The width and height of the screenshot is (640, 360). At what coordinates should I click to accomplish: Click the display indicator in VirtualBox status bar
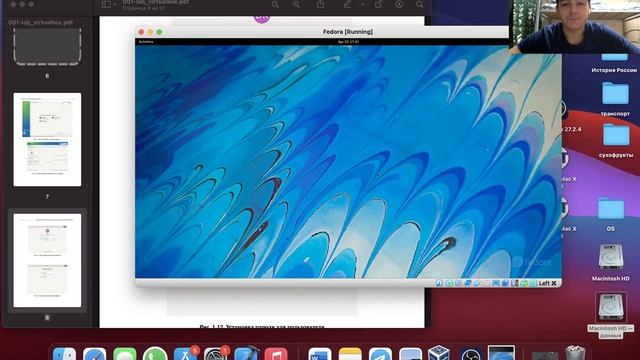pyautogui.click(x=496, y=283)
